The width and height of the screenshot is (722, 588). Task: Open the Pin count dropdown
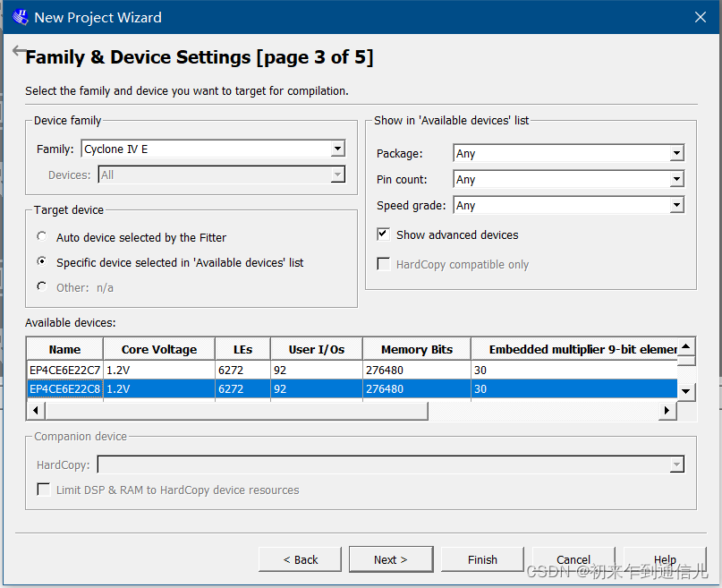pos(569,180)
